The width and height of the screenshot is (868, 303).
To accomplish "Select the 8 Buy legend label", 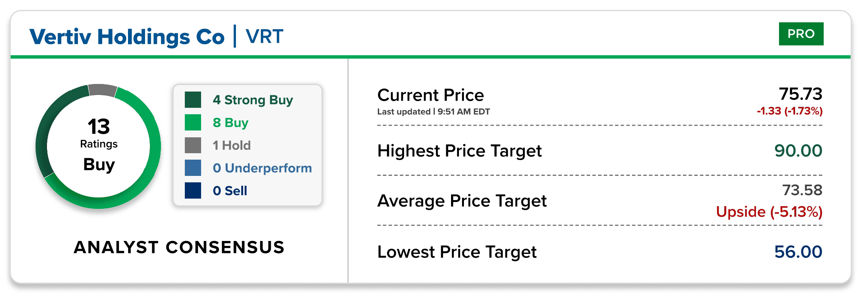I will click(x=230, y=123).
